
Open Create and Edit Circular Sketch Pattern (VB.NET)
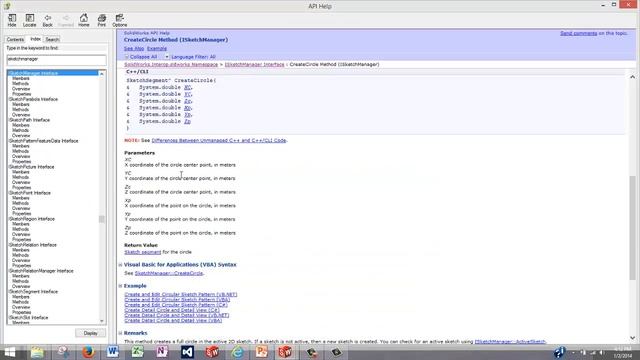click(x=181, y=294)
